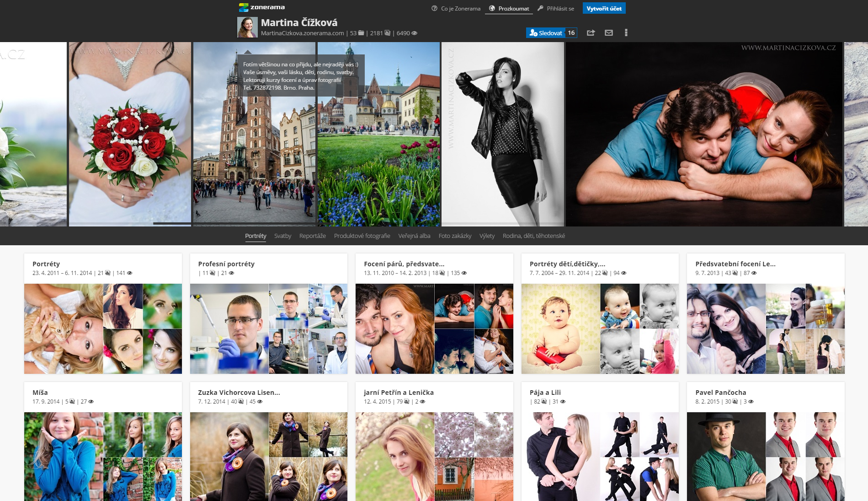This screenshot has height=501, width=868.
Task: Click the envelope message icon
Action: 609,33
